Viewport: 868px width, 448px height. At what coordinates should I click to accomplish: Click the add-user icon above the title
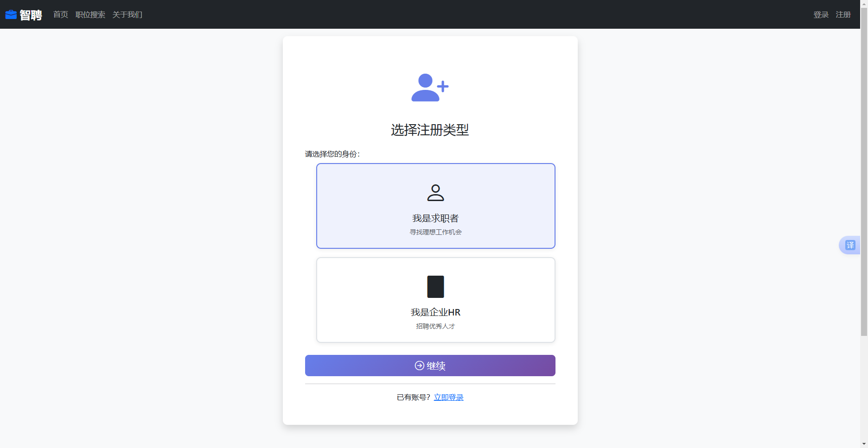(430, 88)
